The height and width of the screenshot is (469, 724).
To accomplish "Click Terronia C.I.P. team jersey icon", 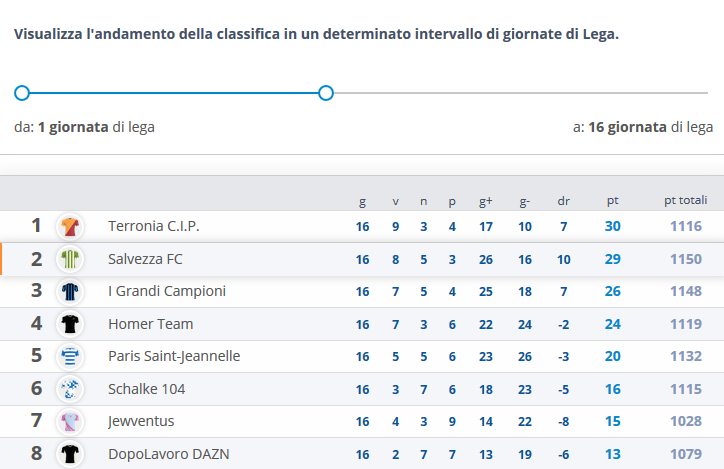I will 70,227.
